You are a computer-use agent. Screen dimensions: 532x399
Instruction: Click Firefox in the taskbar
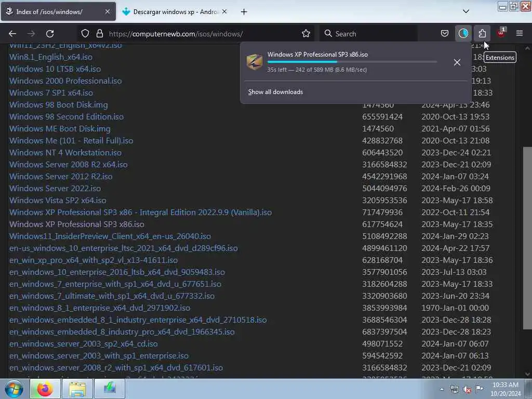45,389
